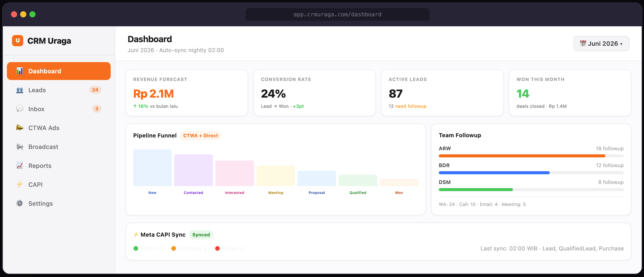644x277 pixels.
Task: Click the Inbox speech bubble icon
Action: coord(20,109)
